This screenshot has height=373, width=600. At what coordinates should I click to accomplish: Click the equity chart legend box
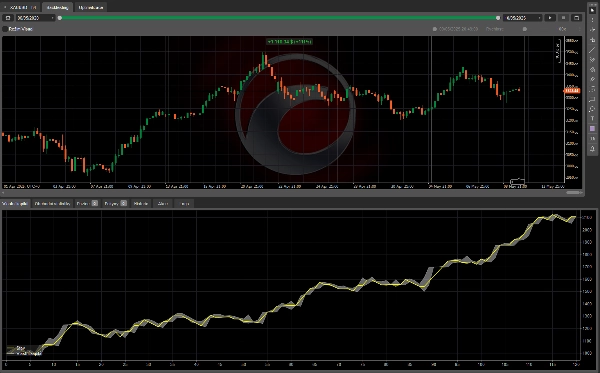tap(24, 351)
